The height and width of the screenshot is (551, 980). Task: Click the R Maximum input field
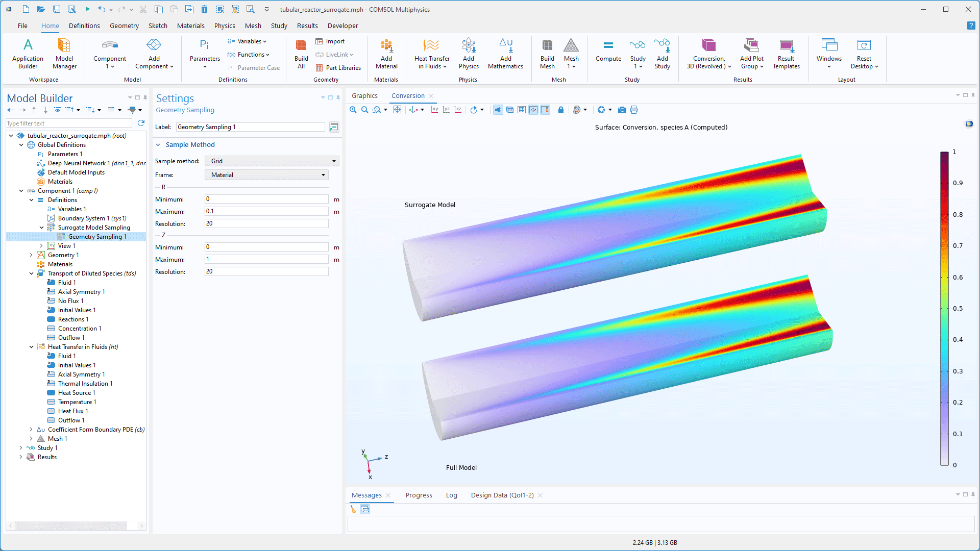pos(266,211)
